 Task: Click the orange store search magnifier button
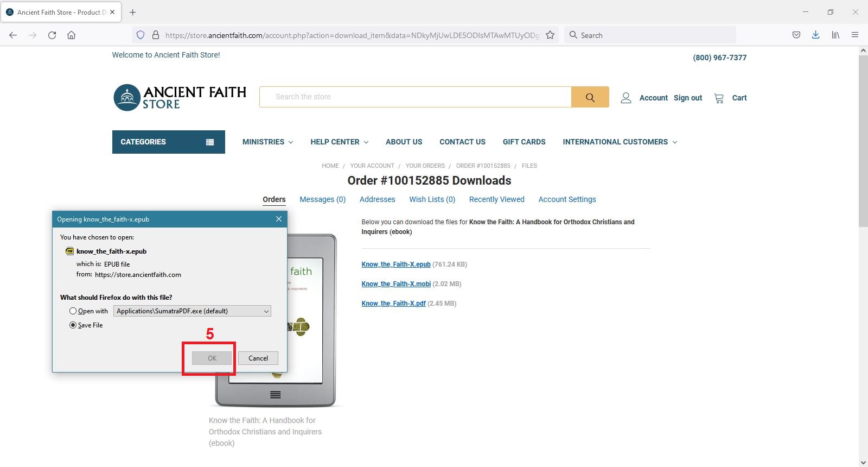[590, 97]
